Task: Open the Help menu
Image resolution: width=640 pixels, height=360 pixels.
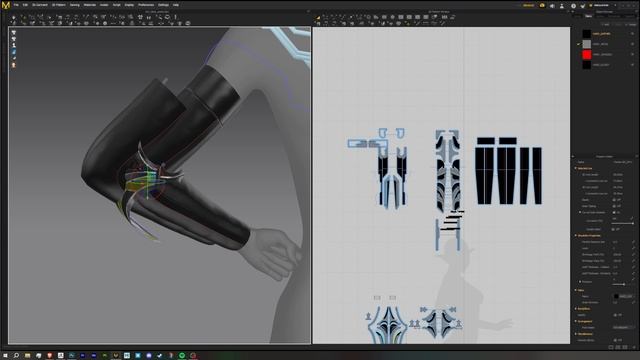Action: pos(176,5)
